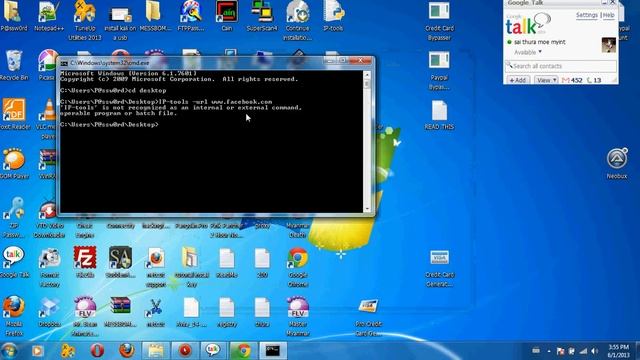
Task: Select the Paypal Bypasser desktop icon
Action: pyautogui.click(x=439, y=70)
